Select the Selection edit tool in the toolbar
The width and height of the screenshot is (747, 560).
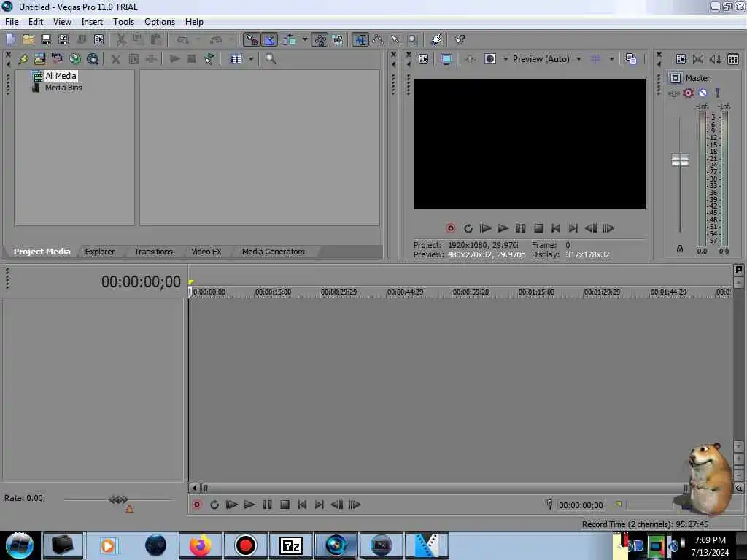click(x=395, y=40)
